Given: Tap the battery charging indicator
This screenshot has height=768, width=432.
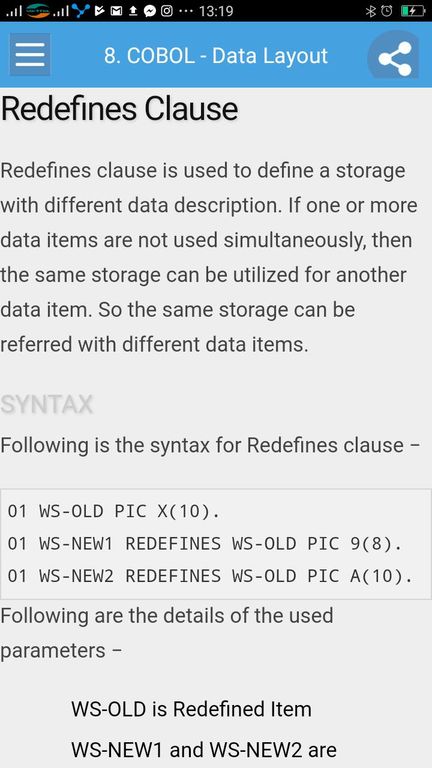Looking at the screenshot, I should (x=412, y=11).
